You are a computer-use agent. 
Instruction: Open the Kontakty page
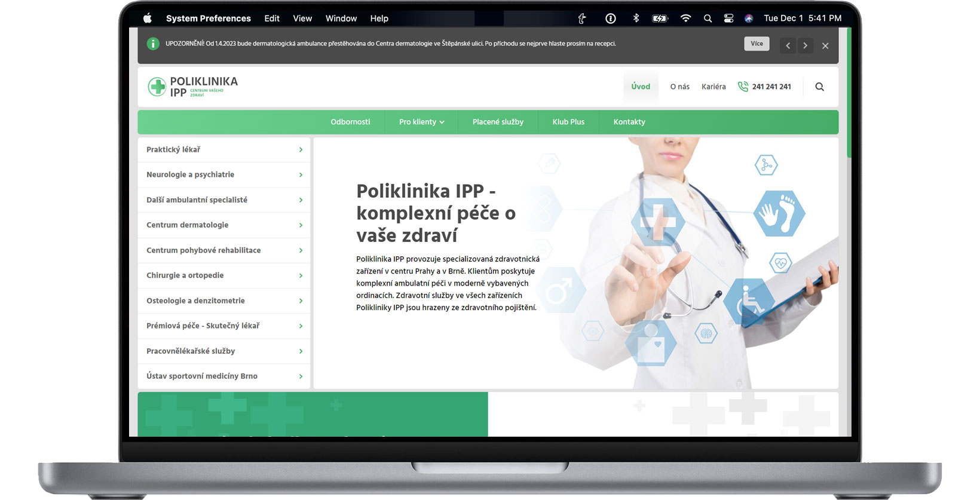[629, 122]
